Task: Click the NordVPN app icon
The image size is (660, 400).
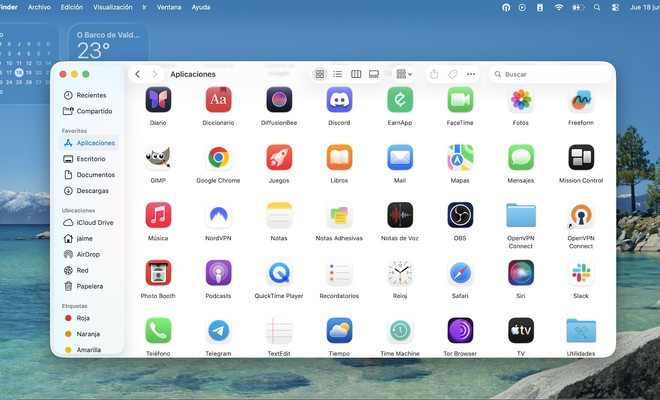Action: [218, 215]
